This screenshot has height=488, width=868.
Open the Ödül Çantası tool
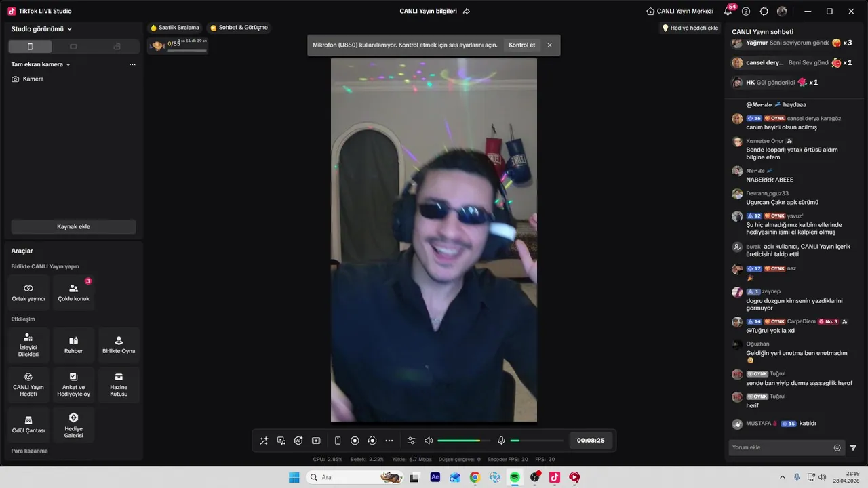(x=28, y=424)
